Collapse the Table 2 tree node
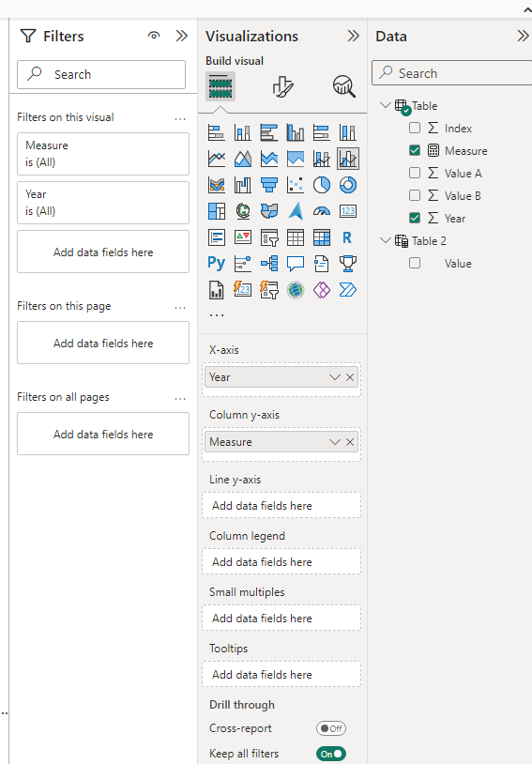 (386, 240)
